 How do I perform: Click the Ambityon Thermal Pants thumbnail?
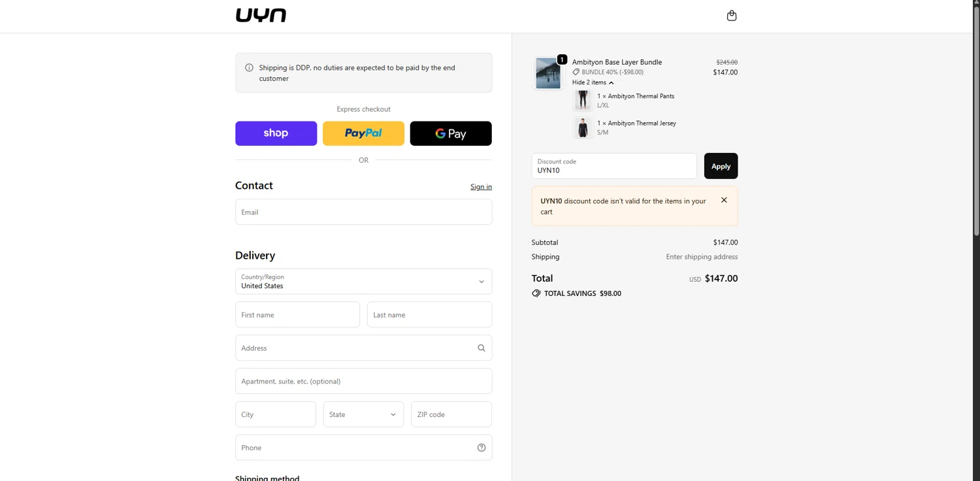583,100
